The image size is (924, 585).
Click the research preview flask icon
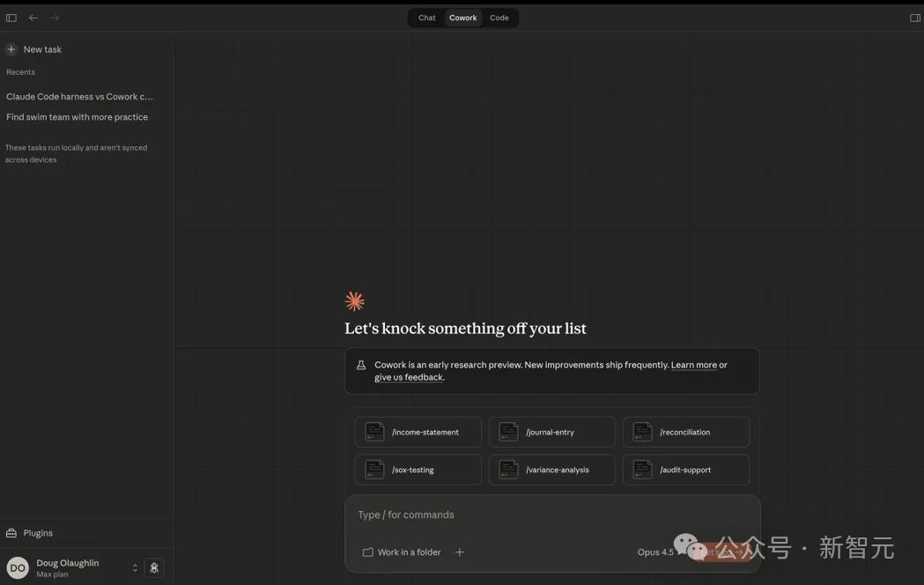click(361, 366)
